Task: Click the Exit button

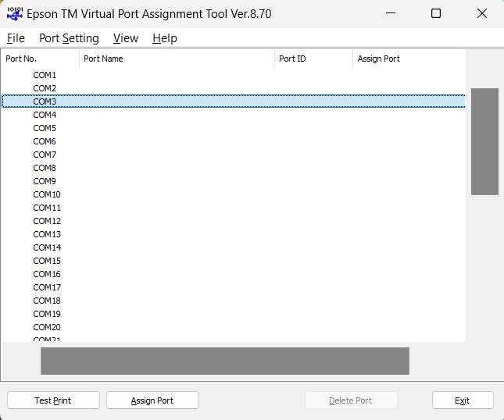Action: [462, 400]
